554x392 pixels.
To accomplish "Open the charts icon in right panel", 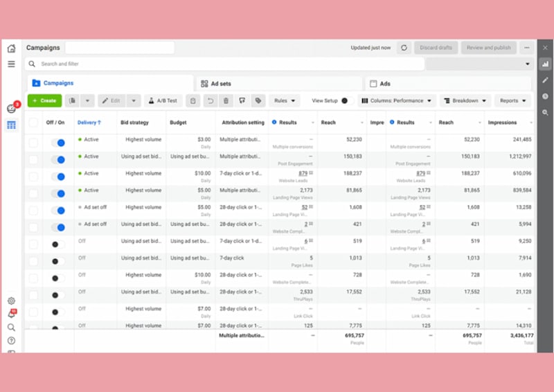I will [545, 64].
